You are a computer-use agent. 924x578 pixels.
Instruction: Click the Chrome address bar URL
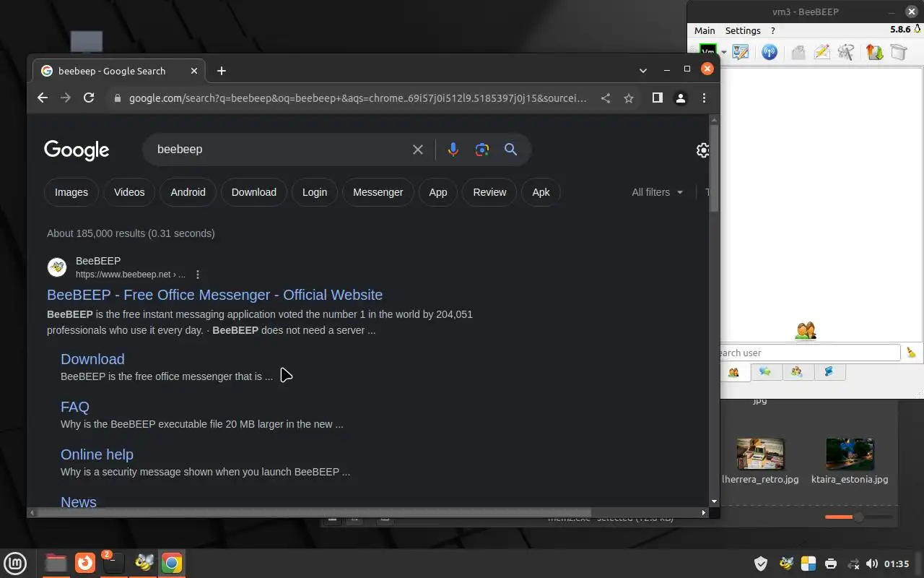[x=357, y=98]
